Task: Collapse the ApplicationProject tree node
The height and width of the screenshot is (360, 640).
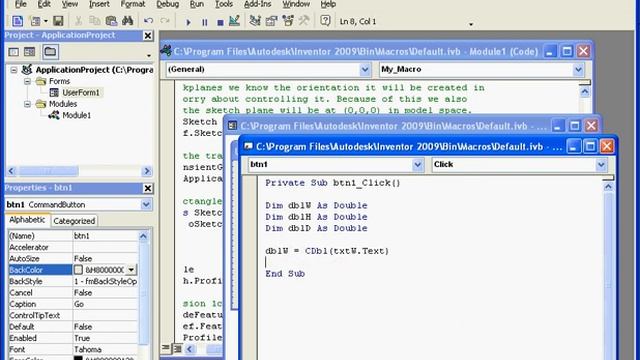Action: [14, 70]
